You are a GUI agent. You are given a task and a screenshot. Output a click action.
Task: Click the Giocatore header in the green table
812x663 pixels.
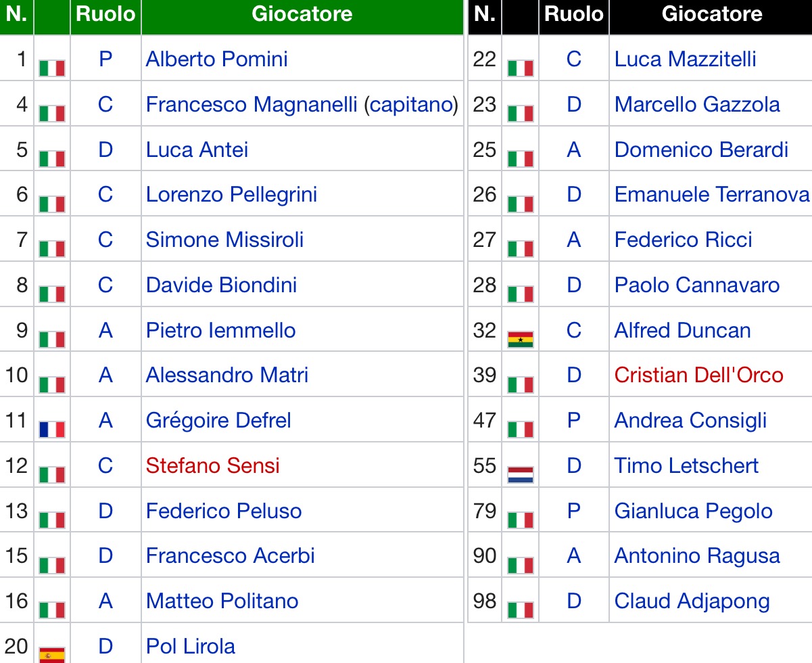tap(302, 14)
